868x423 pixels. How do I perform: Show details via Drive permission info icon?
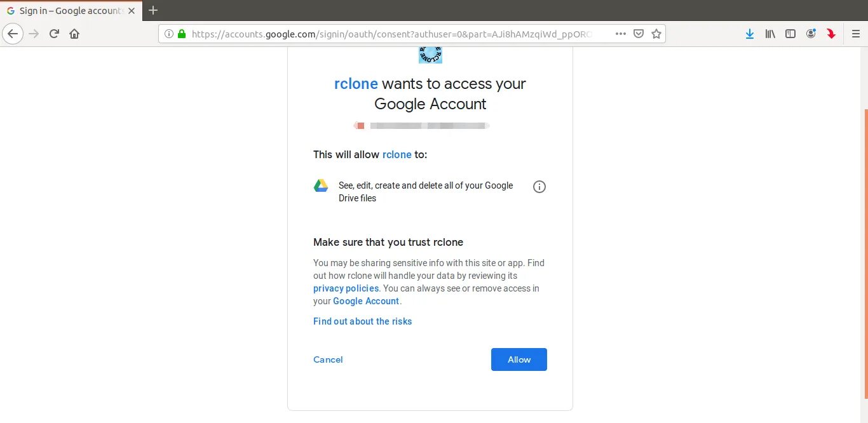tap(539, 187)
